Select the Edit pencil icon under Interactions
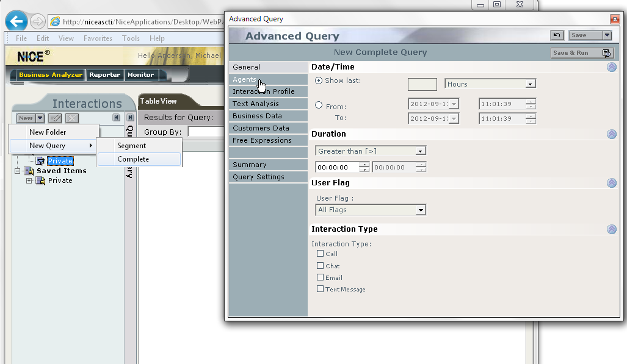 [x=54, y=118]
